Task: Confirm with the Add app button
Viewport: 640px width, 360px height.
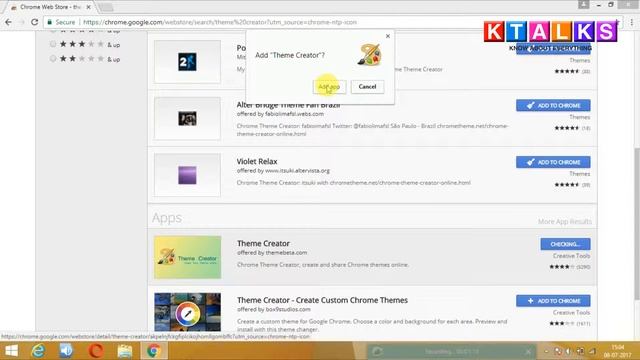Action: pos(329,87)
